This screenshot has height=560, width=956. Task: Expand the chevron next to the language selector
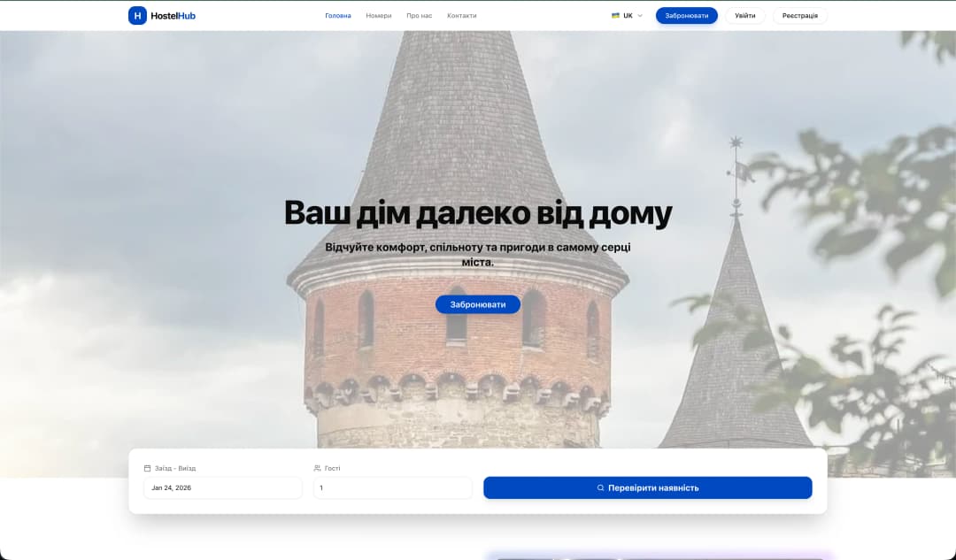coord(640,15)
